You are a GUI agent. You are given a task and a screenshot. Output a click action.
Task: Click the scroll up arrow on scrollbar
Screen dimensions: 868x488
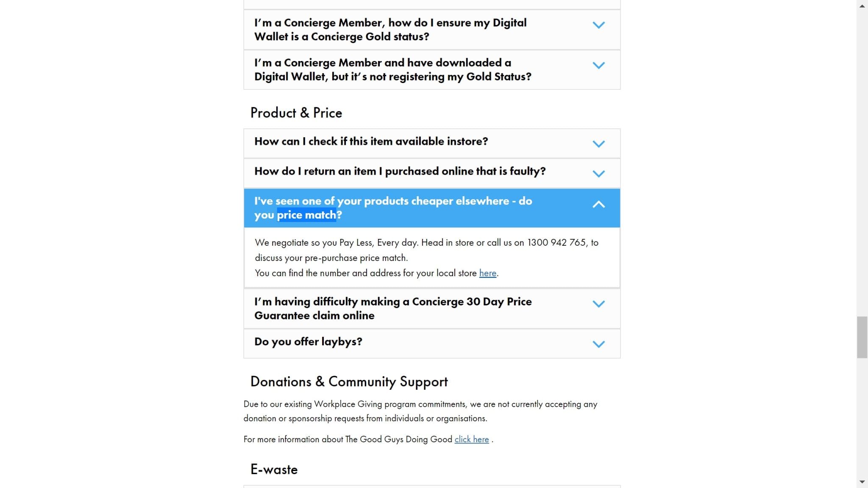pos(862,6)
